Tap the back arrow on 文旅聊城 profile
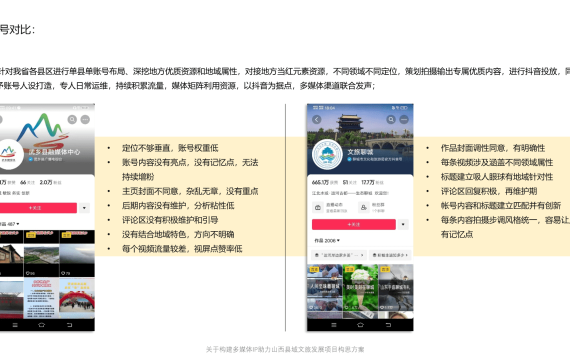Image resolution: width=570 pixels, height=360 pixels. tap(317, 120)
